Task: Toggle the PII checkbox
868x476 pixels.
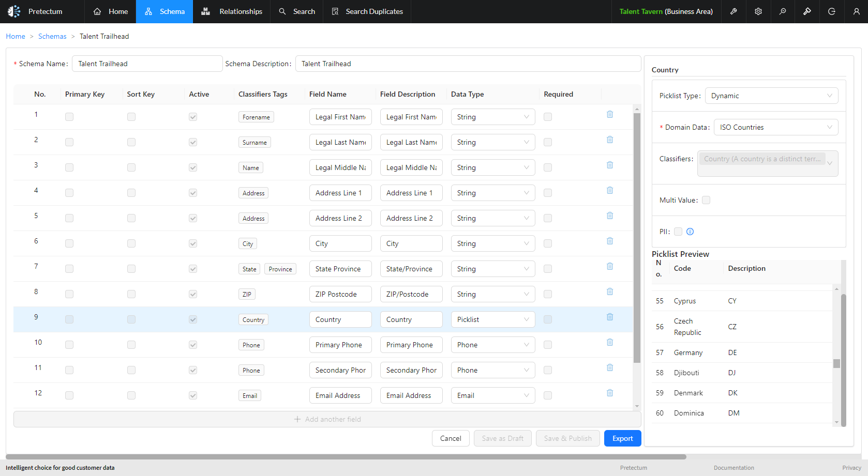Action: 678,232
